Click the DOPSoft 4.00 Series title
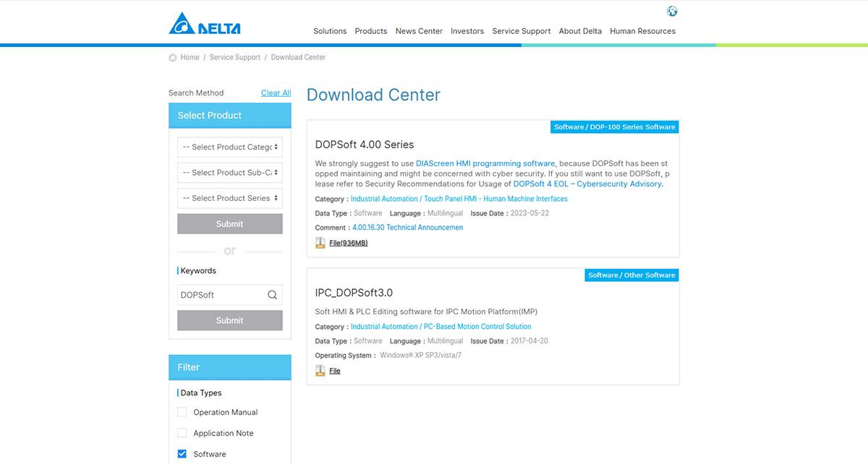Viewport: 868px width, 464px height. tap(365, 145)
